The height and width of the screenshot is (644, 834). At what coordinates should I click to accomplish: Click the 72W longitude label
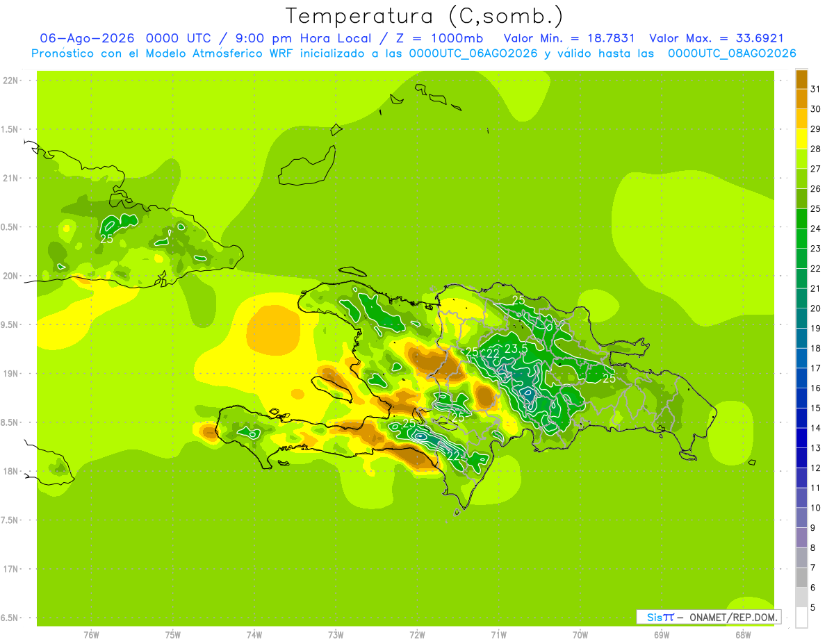(417, 635)
